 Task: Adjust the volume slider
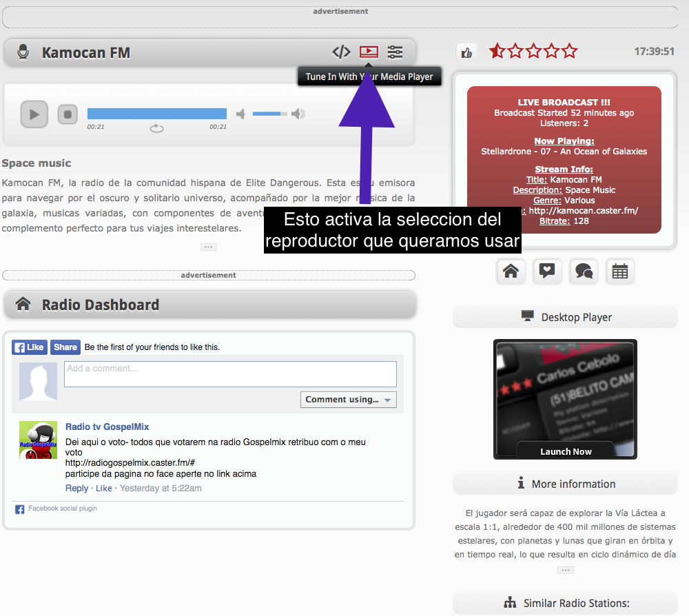click(270, 114)
